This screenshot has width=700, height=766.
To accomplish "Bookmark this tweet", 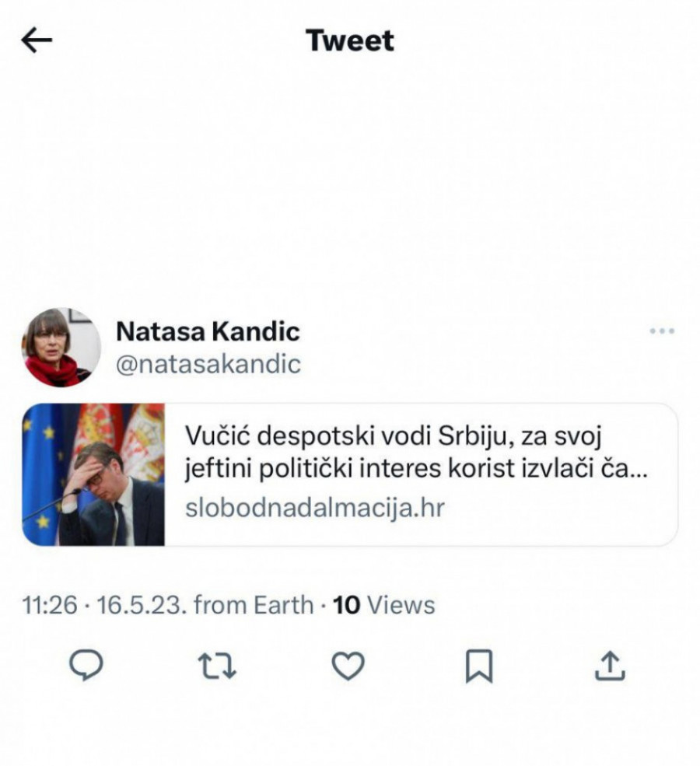I will 478,666.
